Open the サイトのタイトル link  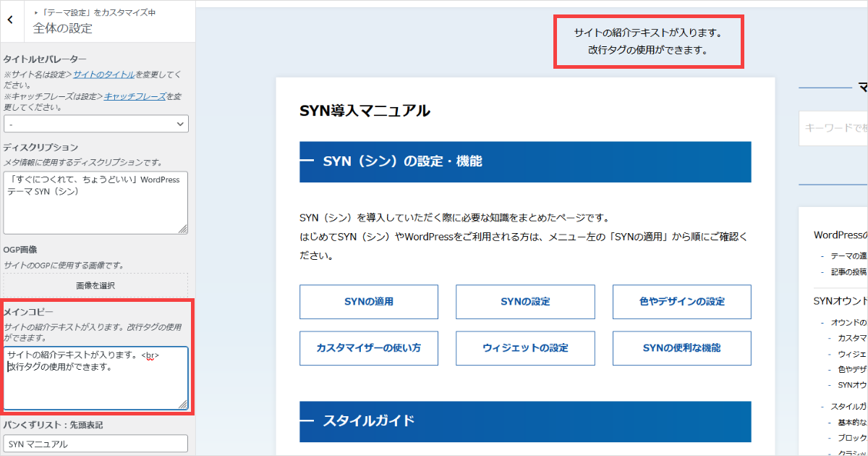pos(103,75)
